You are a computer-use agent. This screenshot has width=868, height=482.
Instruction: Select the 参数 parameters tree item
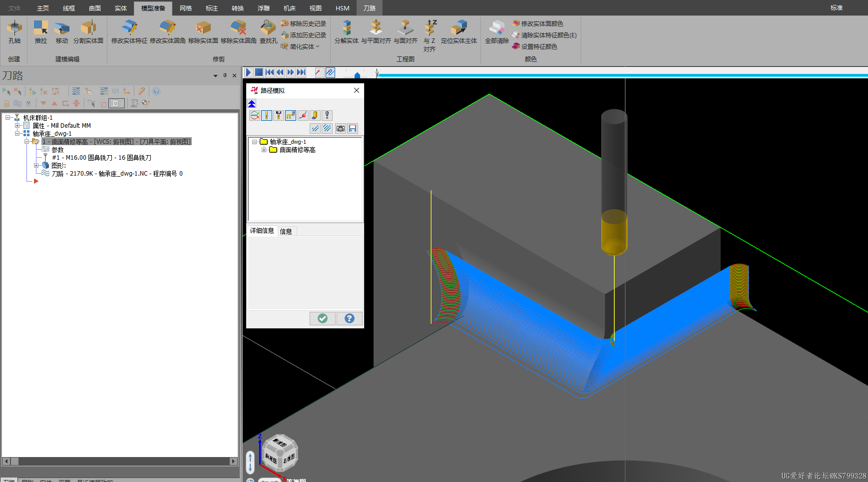pos(58,150)
